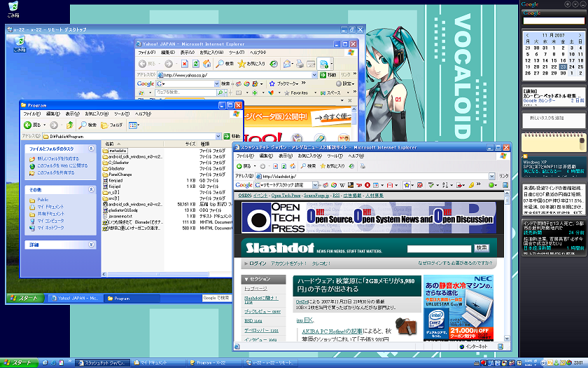588x368 pixels.
Task: Open the 編集 menu in Slashdot IE window
Action: click(x=266, y=156)
